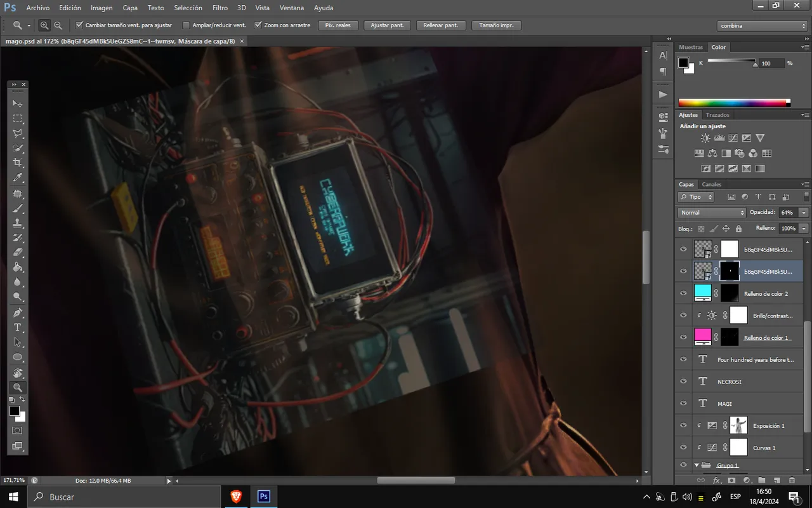Screen dimensions: 812x508
Task: Pick a color from the spectrum ramp
Action: click(x=734, y=103)
